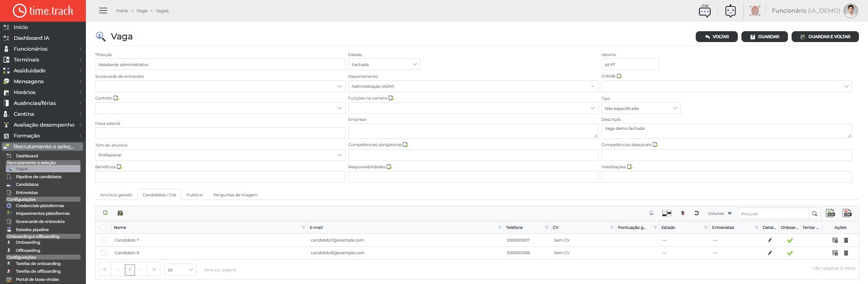Delete Candidato 8 with trash icon
This screenshot has width=868, height=284.
coord(846,253)
